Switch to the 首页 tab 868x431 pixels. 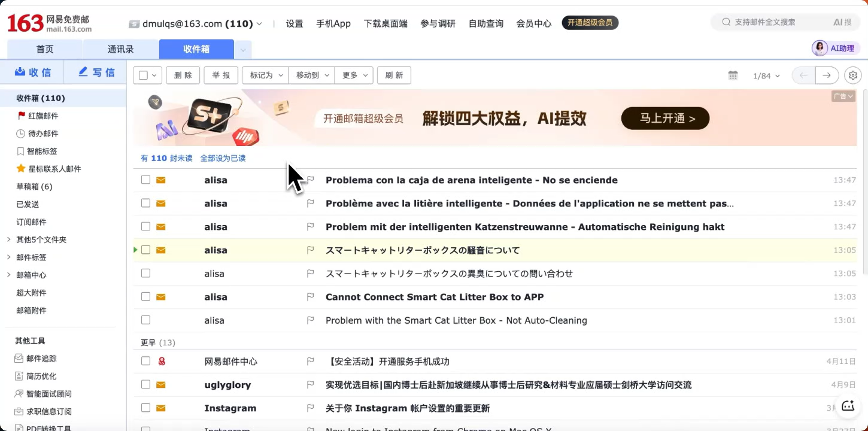tap(45, 49)
